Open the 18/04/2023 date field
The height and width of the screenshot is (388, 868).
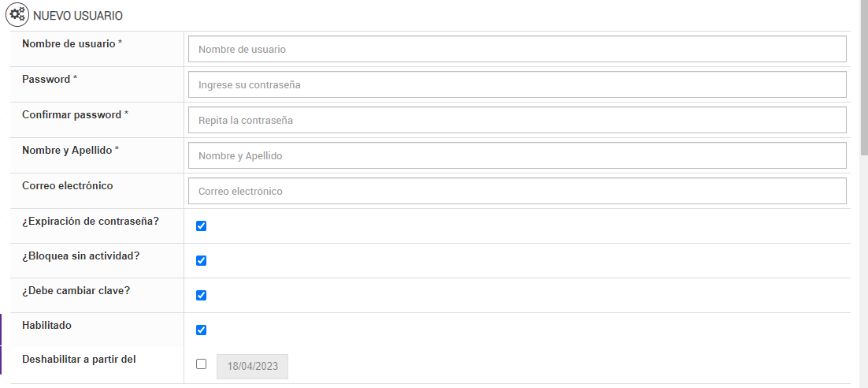[x=252, y=367]
